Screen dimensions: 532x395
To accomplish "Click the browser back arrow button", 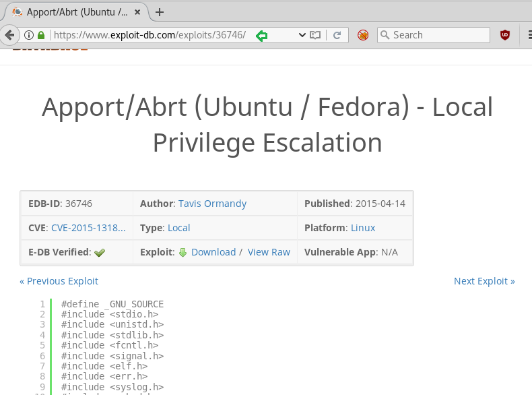I will pos(9,35).
